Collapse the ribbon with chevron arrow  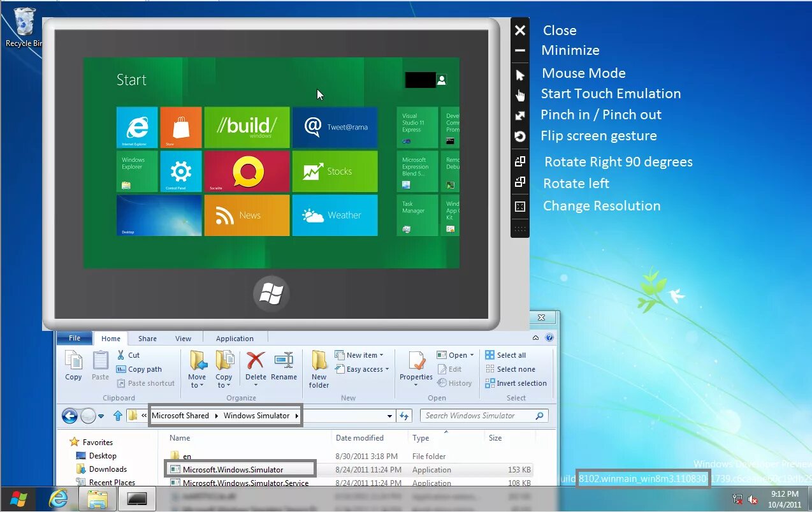(x=536, y=338)
